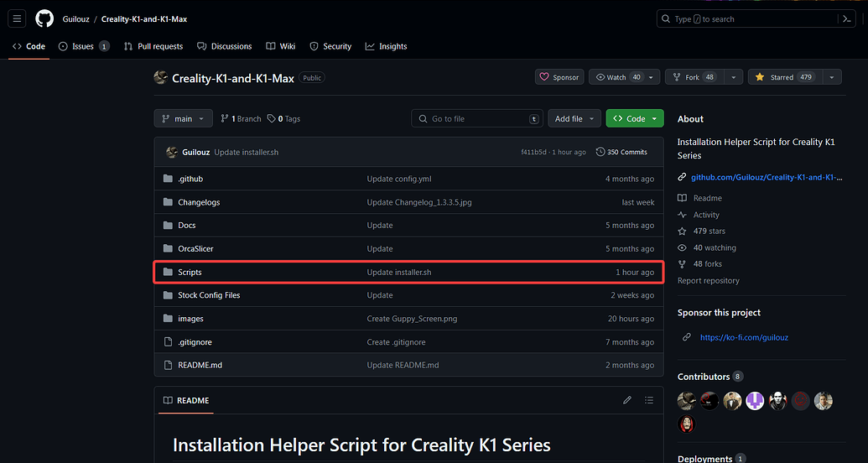Click the Sponsor button
Screen dimensions: 868x463
pos(559,77)
